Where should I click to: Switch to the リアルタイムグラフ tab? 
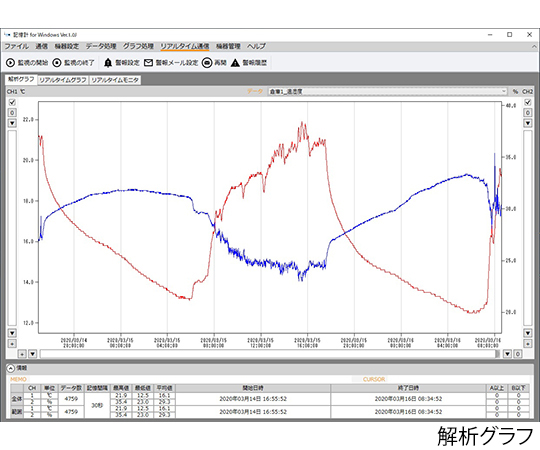[63, 80]
